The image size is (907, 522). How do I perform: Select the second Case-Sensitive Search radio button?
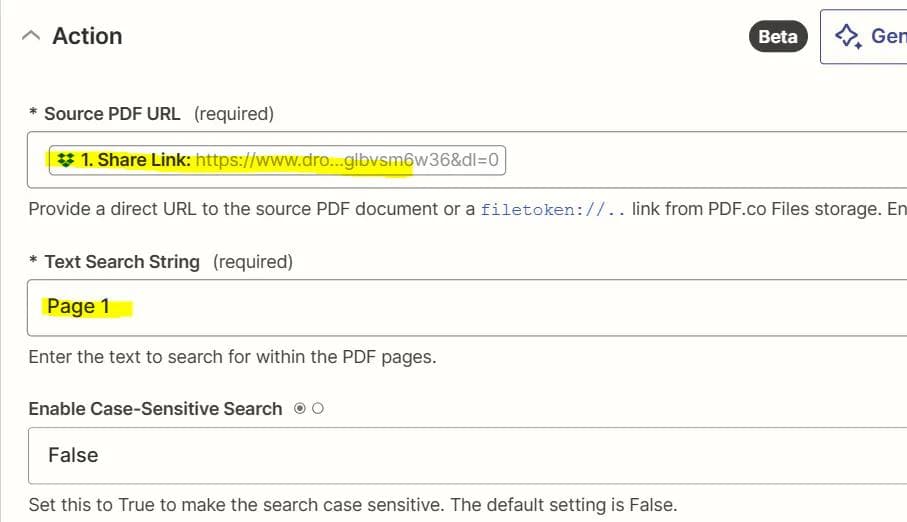pyautogui.click(x=318, y=409)
